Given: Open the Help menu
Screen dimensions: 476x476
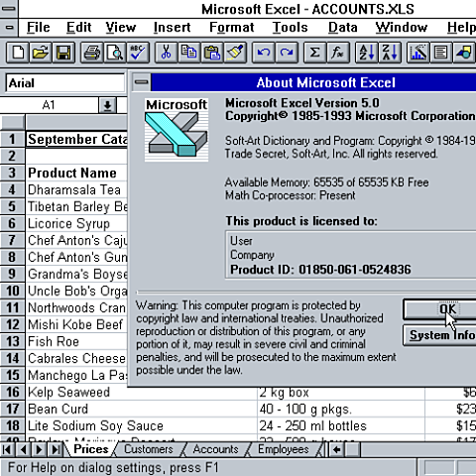Looking at the screenshot, I should pyautogui.click(x=461, y=28).
